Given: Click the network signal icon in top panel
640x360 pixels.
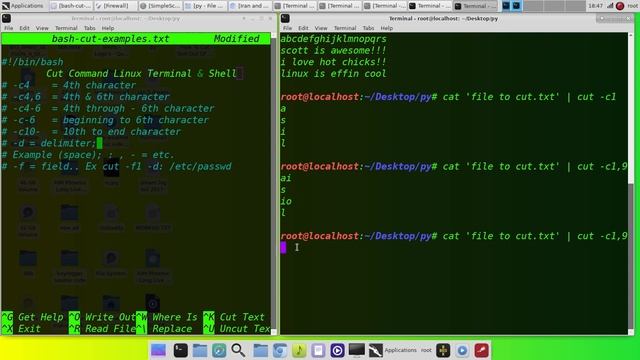Looking at the screenshot, I should (x=610, y=6).
